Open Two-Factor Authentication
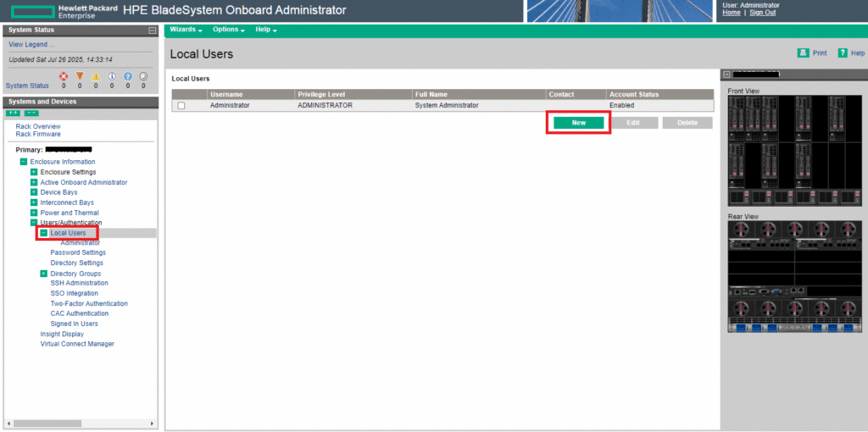The height and width of the screenshot is (432, 868). [x=89, y=304]
